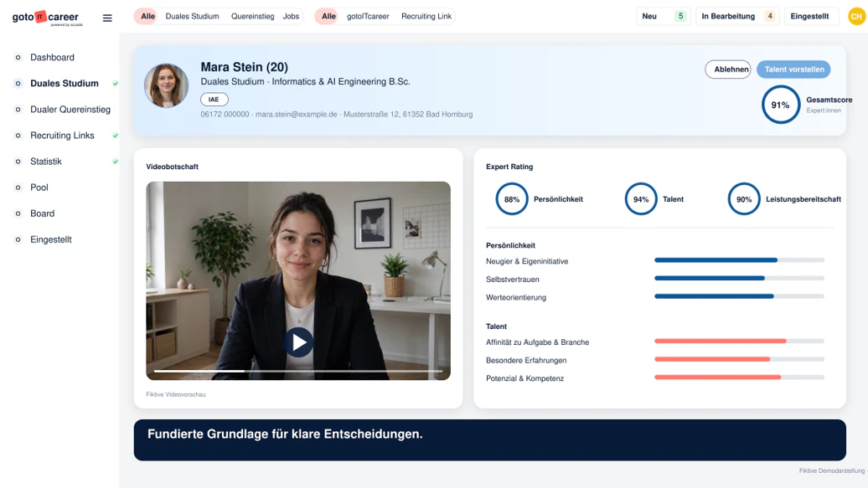Click Talent vorstellen button
Image resolution: width=868 pixels, height=488 pixels.
(793, 69)
